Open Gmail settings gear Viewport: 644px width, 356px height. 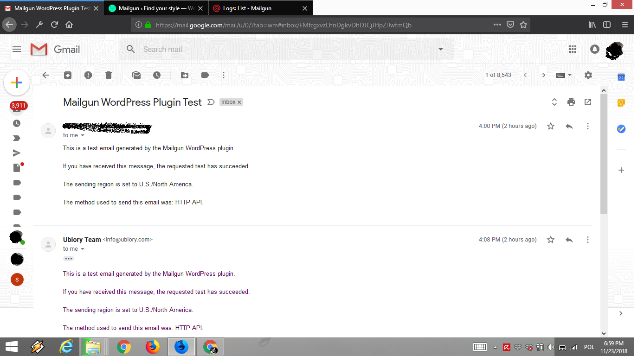coord(588,75)
